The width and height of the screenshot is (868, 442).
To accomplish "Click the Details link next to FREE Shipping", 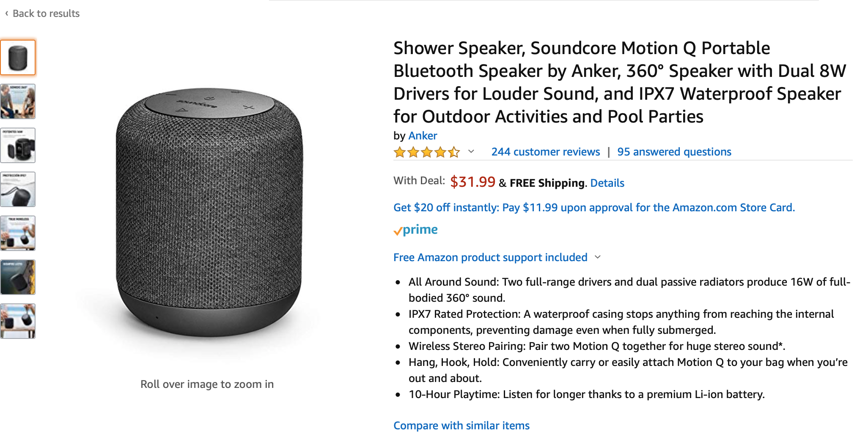I will (x=607, y=183).
